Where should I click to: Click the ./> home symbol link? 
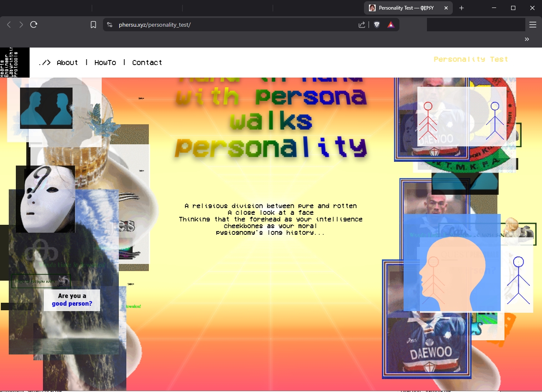click(45, 63)
